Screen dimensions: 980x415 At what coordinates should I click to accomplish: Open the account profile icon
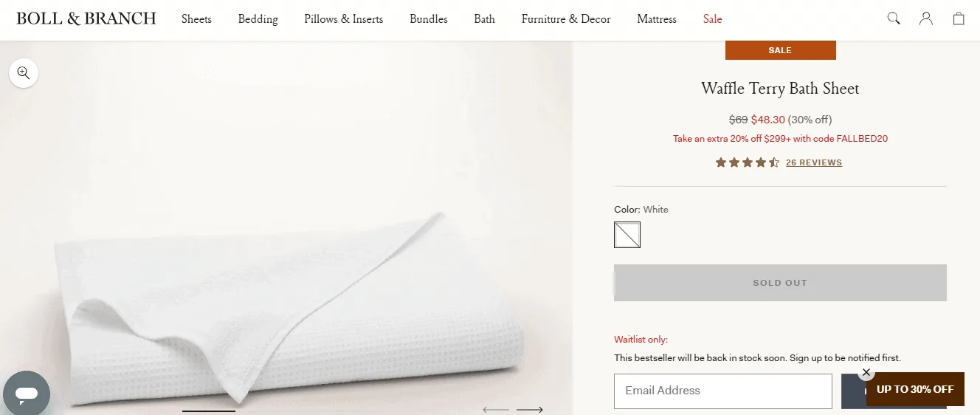click(x=926, y=18)
